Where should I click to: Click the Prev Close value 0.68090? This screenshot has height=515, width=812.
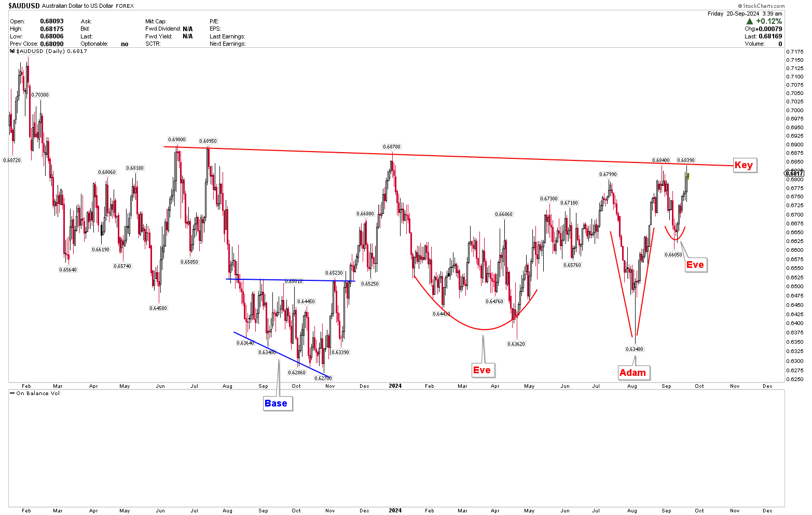pos(52,44)
